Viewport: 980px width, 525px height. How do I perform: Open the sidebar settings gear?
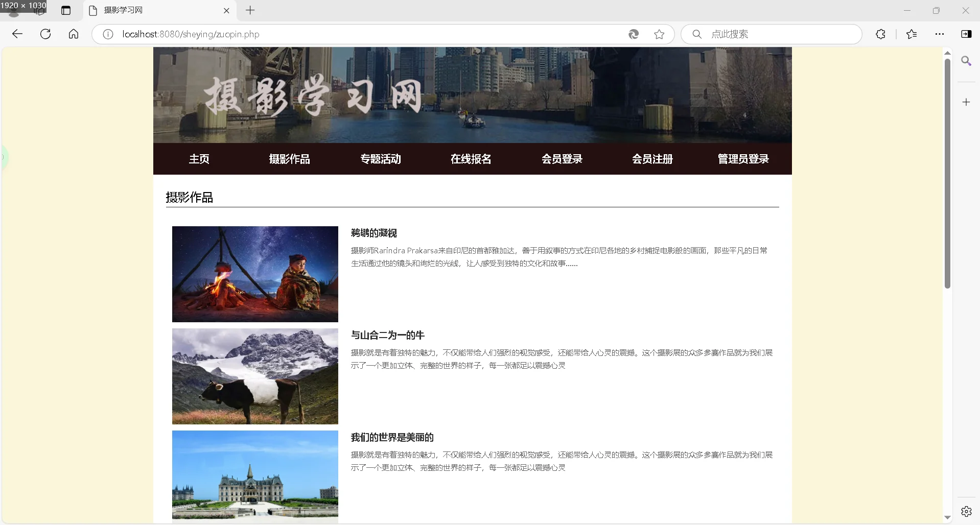(x=966, y=511)
